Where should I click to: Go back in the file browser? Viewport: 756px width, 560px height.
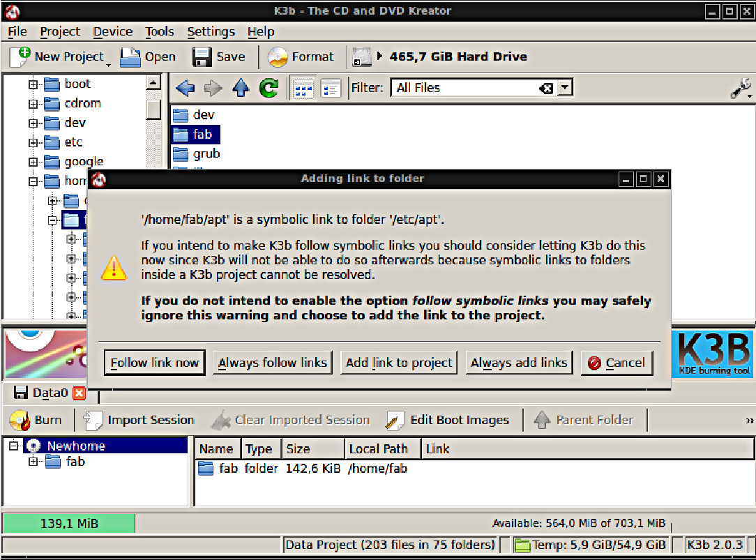pyautogui.click(x=185, y=88)
